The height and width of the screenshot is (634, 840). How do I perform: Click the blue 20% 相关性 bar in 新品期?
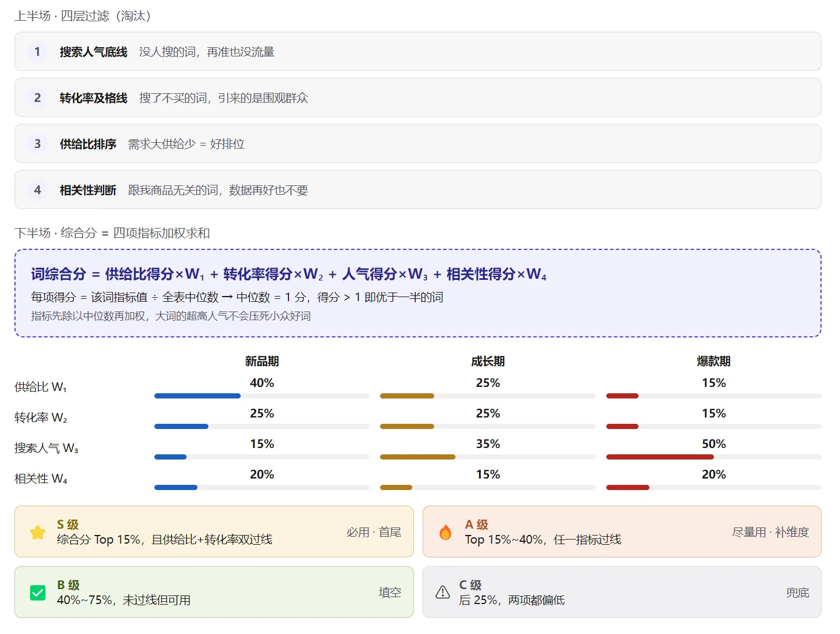pos(176,488)
